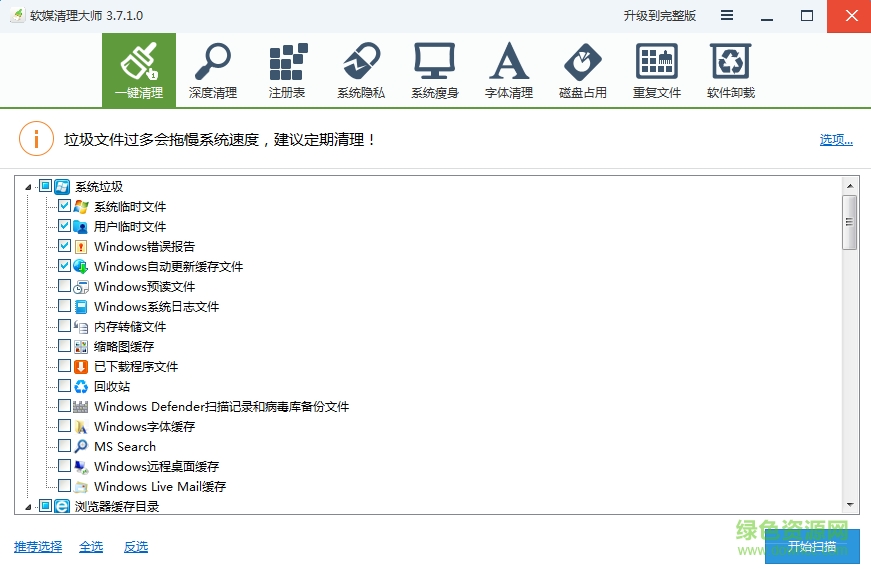Click the Windows错误报告 warning icon
This screenshot has width=871, height=569.
(x=81, y=247)
